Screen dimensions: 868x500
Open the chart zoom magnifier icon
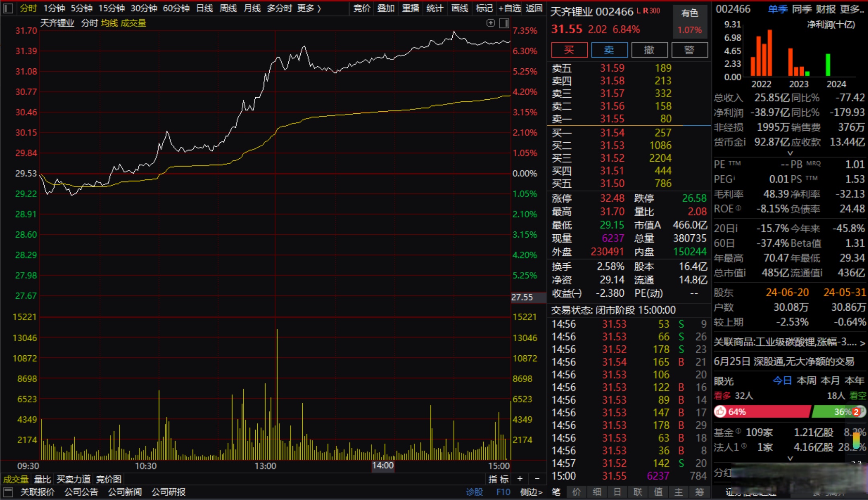click(491, 23)
